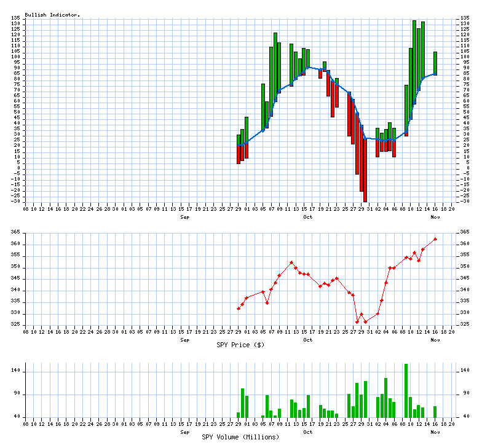This screenshot has width=482, height=448.
Task: Select the last SPY price data point
Action: pyautogui.click(x=435, y=239)
